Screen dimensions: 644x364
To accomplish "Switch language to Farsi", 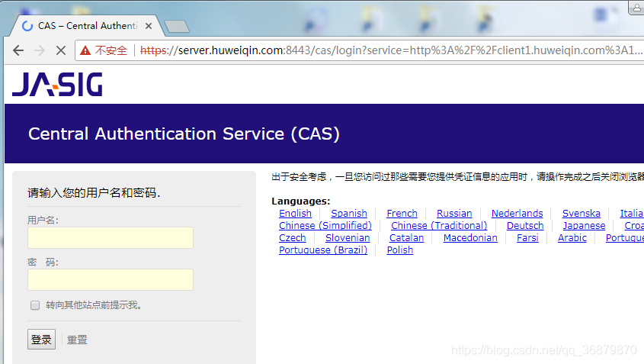I will (527, 238).
